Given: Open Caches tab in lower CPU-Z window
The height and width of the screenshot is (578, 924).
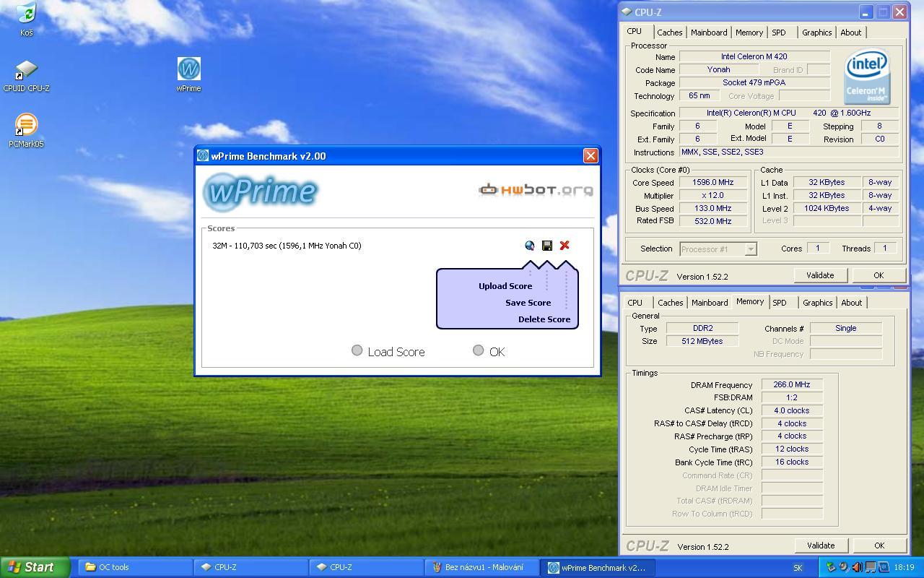Looking at the screenshot, I should click(670, 303).
